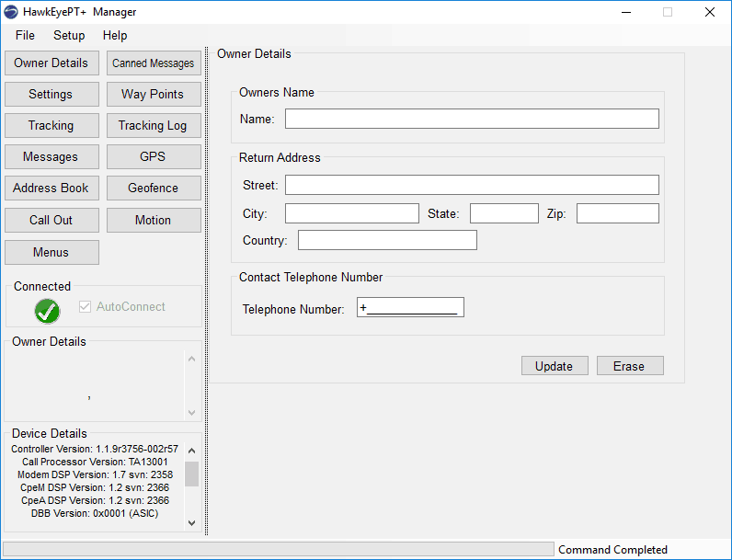Select the City input field

pos(352,213)
